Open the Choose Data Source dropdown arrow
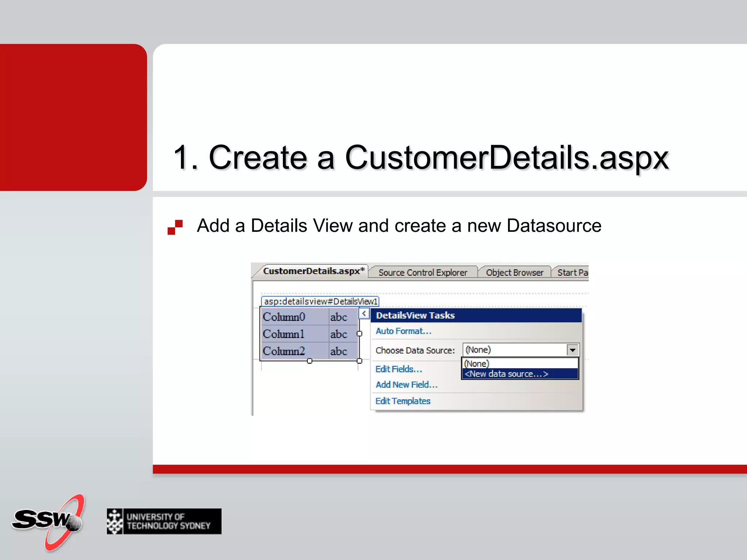Screen dimensions: 747x560 pyautogui.click(x=573, y=350)
